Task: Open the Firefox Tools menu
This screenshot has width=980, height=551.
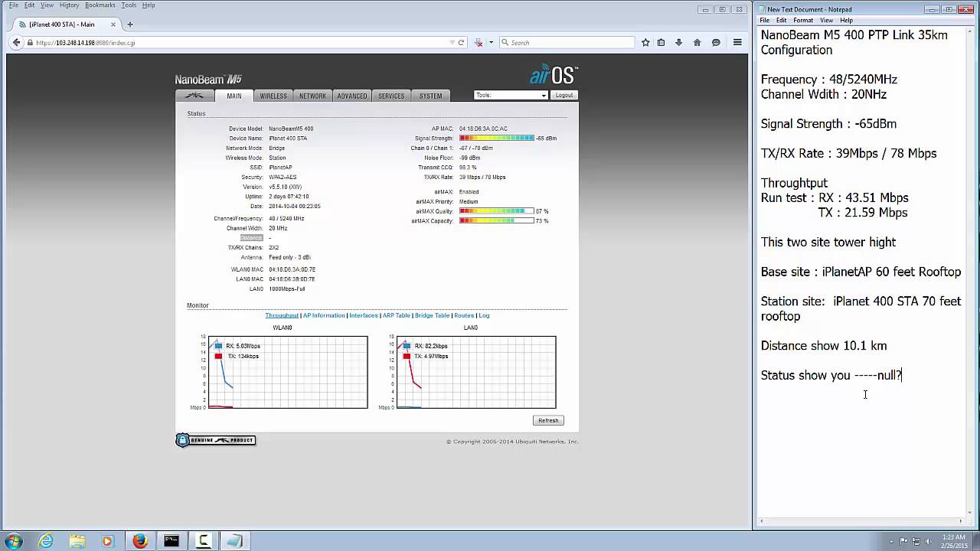Action: click(x=129, y=5)
